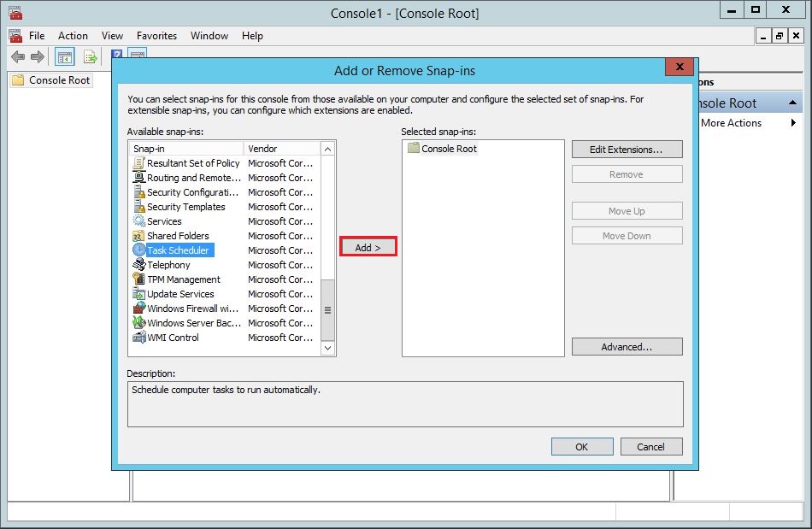The width and height of the screenshot is (812, 529).
Task: Select WMI Control in the snap-in list
Action: 226,337
